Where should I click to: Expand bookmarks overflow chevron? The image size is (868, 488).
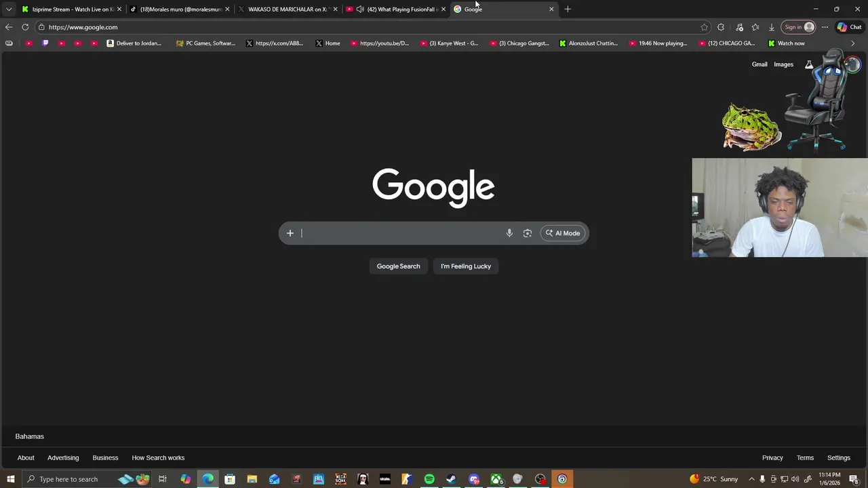coord(852,43)
